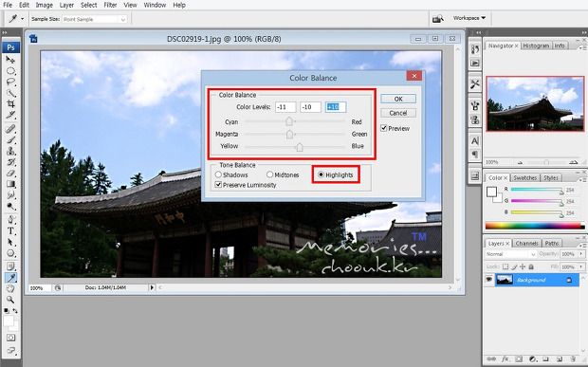The width and height of the screenshot is (588, 367).
Task: Toggle lock transparent pixels
Action: click(505, 266)
